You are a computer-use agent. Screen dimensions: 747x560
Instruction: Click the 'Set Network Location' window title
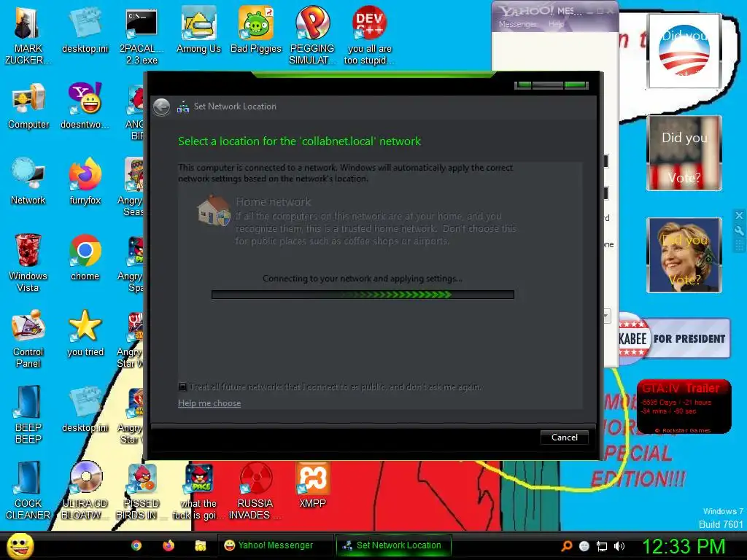(235, 106)
